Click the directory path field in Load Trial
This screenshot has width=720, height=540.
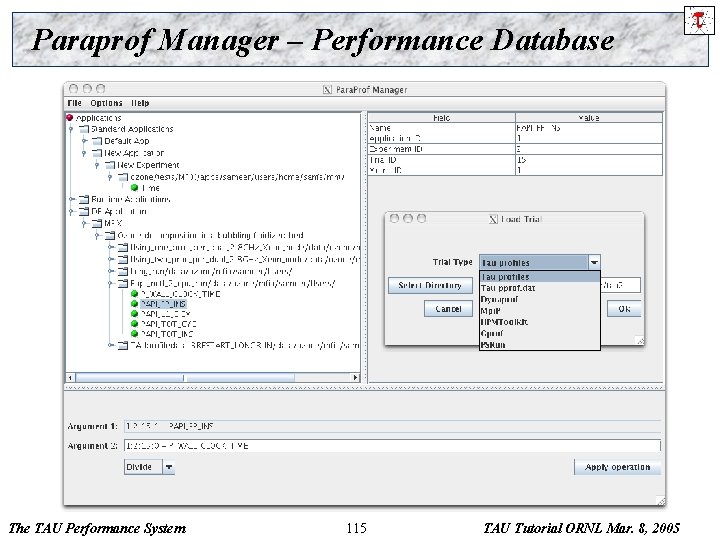point(620,285)
